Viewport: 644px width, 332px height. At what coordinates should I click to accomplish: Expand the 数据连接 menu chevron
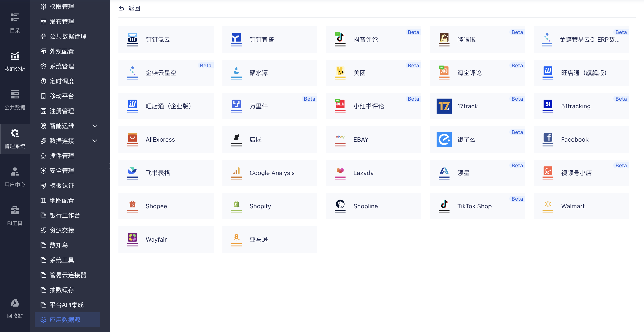coord(95,141)
